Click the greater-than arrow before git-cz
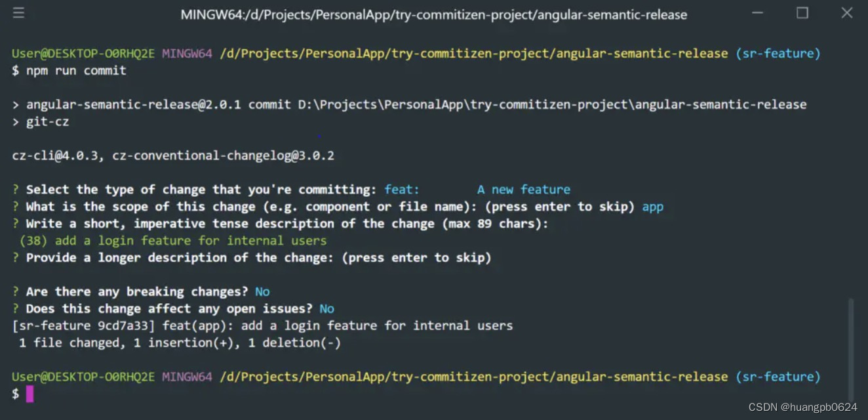Screen dimensions: 868x420 pos(15,121)
